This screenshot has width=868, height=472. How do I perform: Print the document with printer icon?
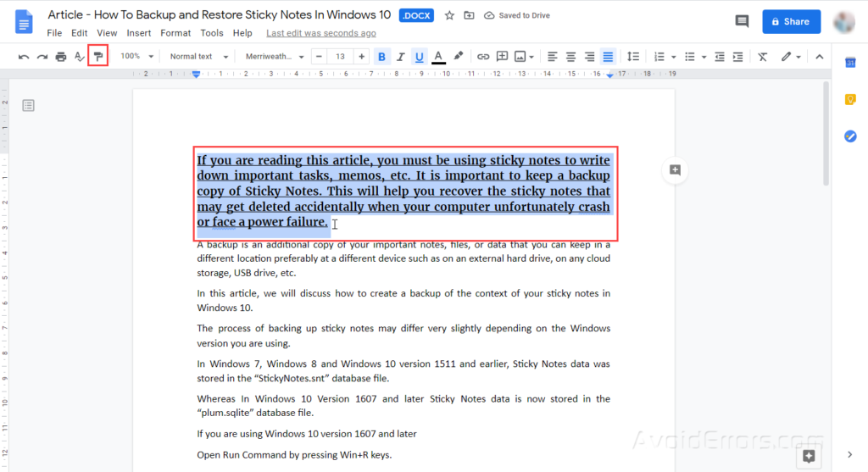point(61,57)
